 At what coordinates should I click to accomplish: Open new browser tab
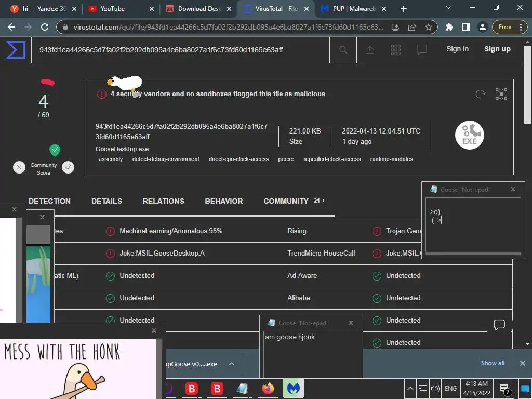(x=403, y=9)
